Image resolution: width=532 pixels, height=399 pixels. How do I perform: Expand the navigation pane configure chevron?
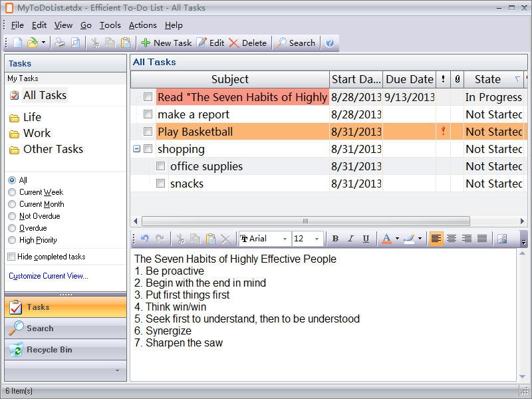(x=118, y=370)
